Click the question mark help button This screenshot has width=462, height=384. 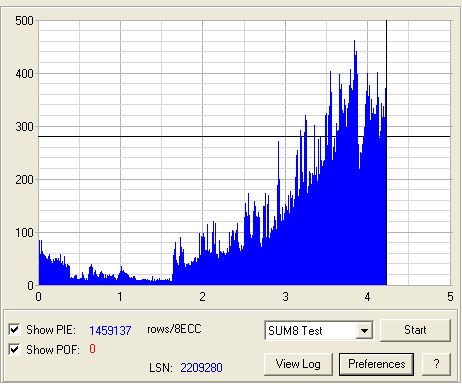[x=436, y=364]
